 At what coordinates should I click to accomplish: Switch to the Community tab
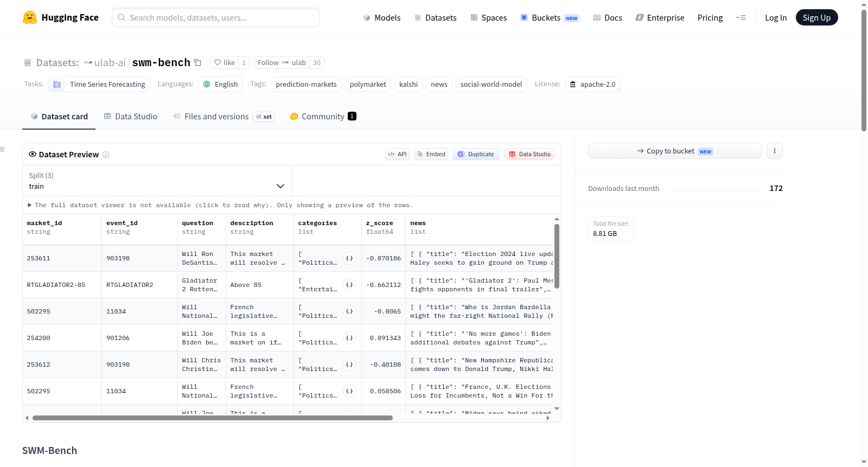click(x=323, y=116)
